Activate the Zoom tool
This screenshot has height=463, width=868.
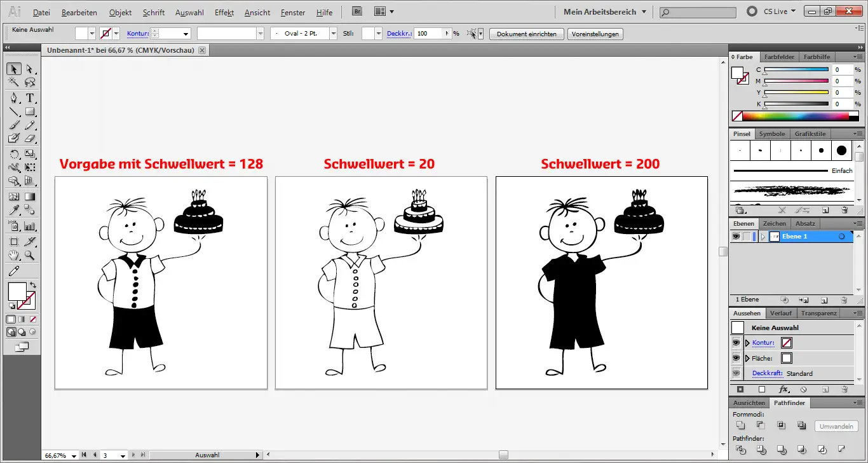point(29,255)
